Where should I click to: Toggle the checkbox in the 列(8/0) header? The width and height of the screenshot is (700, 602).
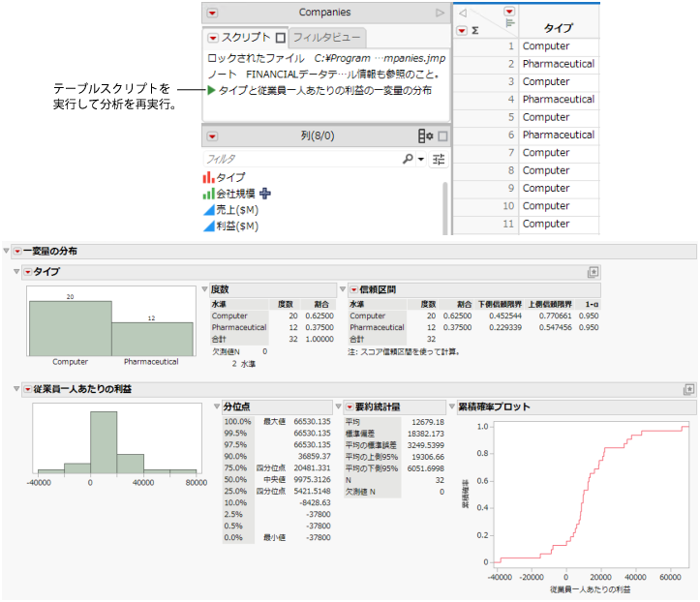[442, 136]
